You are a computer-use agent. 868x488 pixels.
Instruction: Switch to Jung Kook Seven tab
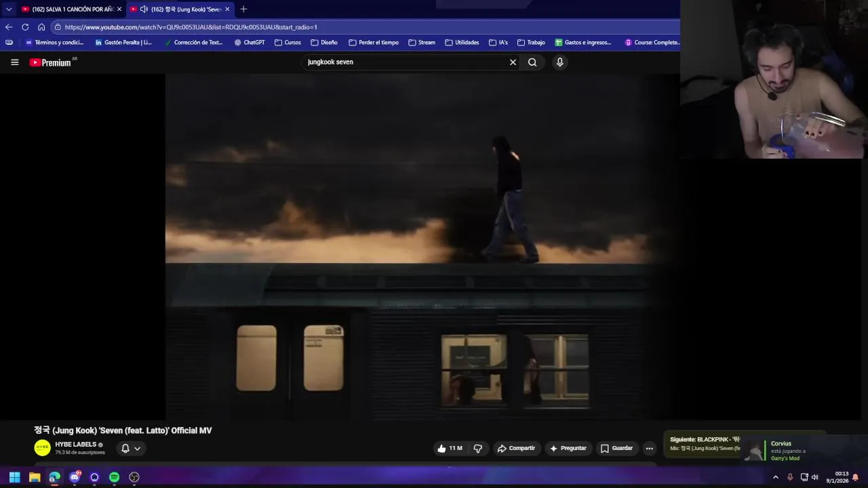point(179,9)
